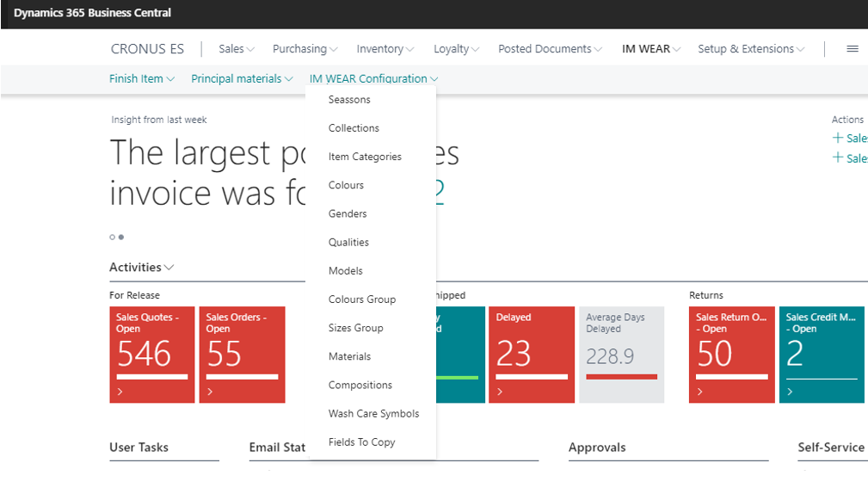The height and width of the screenshot is (494, 868).
Task: Click the For Release group label
Action: click(x=134, y=295)
